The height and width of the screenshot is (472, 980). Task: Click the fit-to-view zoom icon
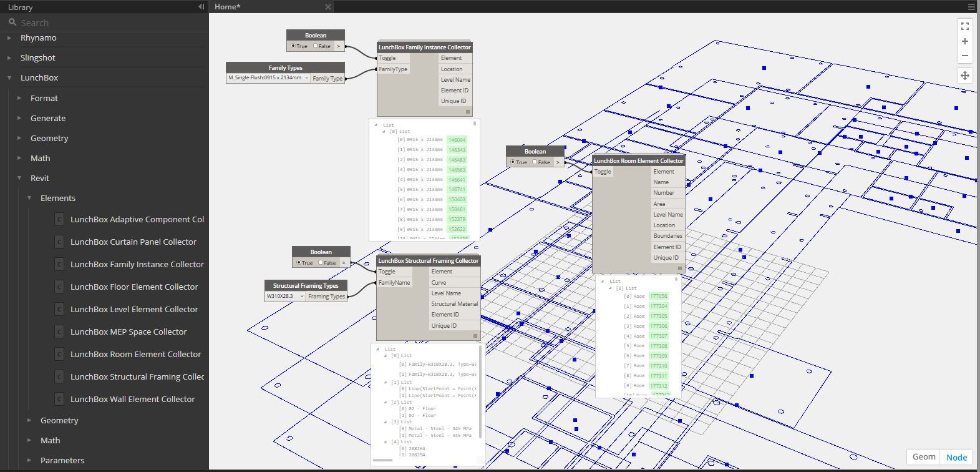point(964,26)
